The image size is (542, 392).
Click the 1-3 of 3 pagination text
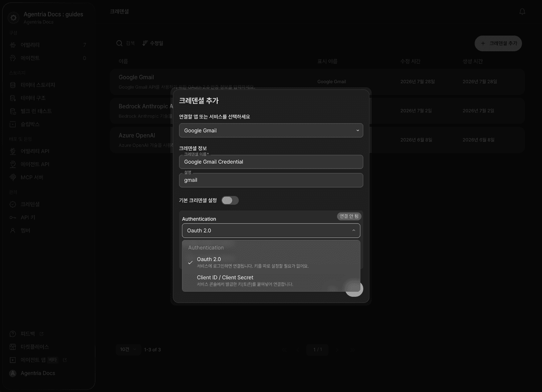click(153, 350)
